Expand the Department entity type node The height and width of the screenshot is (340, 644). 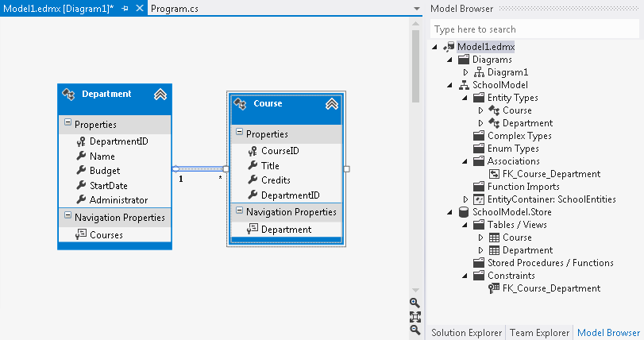[x=480, y=123]
